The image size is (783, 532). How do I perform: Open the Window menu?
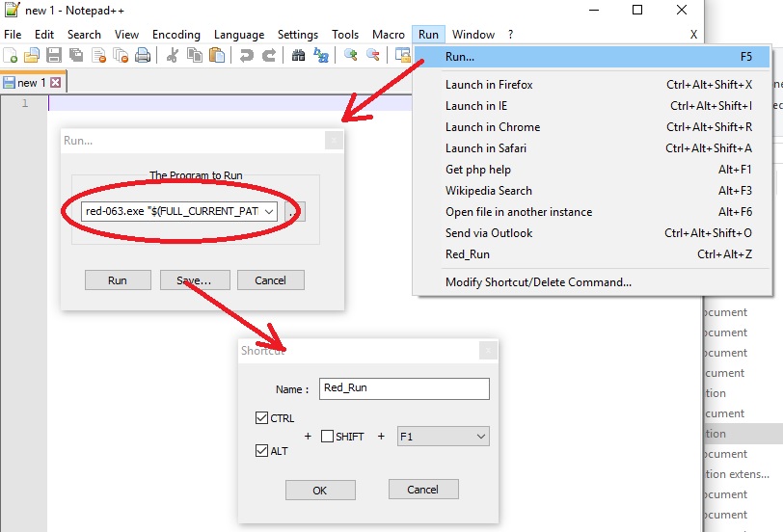point(472,35)
